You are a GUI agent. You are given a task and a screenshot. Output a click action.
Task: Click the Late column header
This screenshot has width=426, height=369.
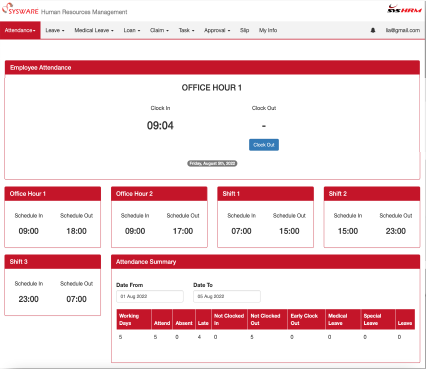pyautogui.click(x=203, y=319)
